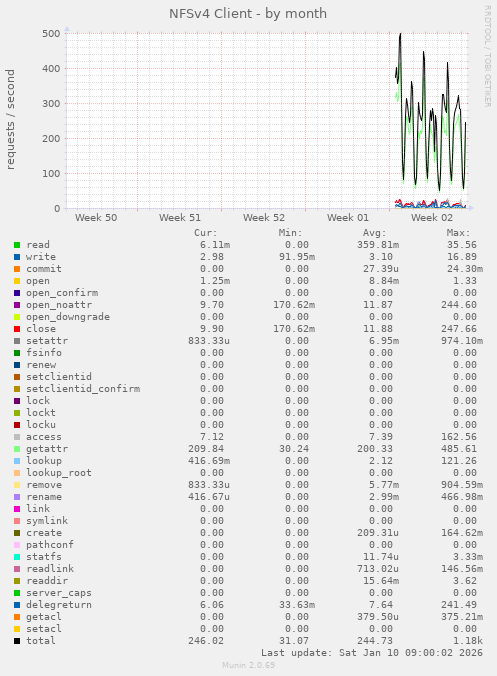Click the open_confirm legend label
The height and width of the screenshot is (676, 497).
pos(62,293)
